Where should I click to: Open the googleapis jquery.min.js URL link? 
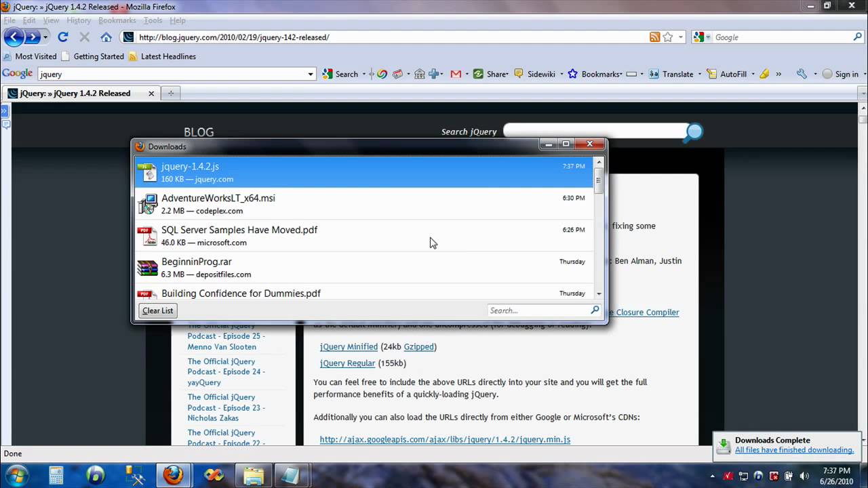coord(445,439)
